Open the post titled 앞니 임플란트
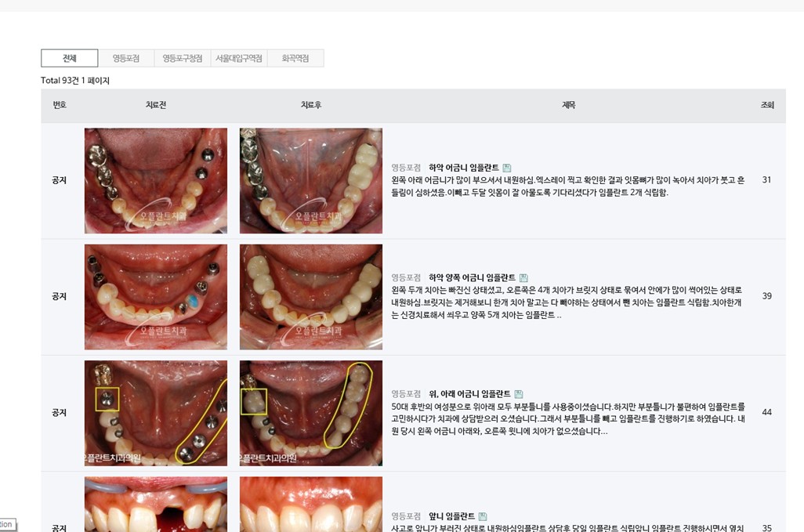 coord(451,516)
